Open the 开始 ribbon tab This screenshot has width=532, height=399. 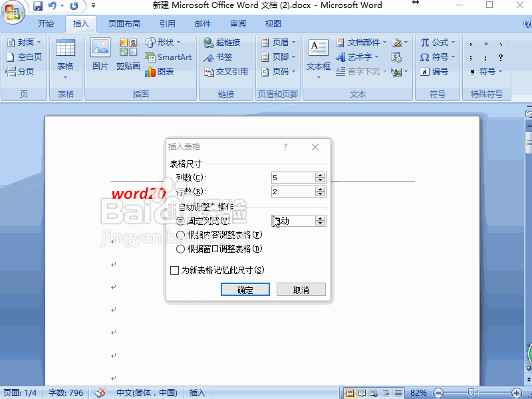point(46,24)
